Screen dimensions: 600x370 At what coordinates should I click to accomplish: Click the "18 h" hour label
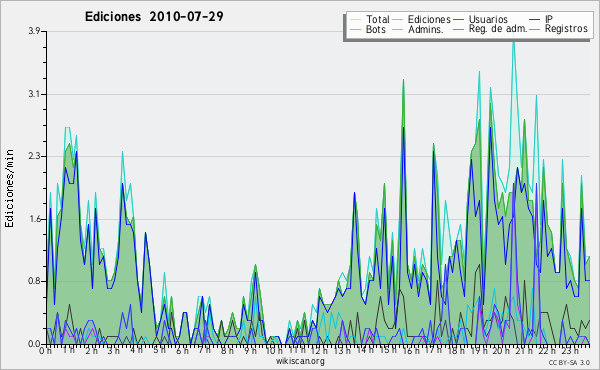[456, 350]
